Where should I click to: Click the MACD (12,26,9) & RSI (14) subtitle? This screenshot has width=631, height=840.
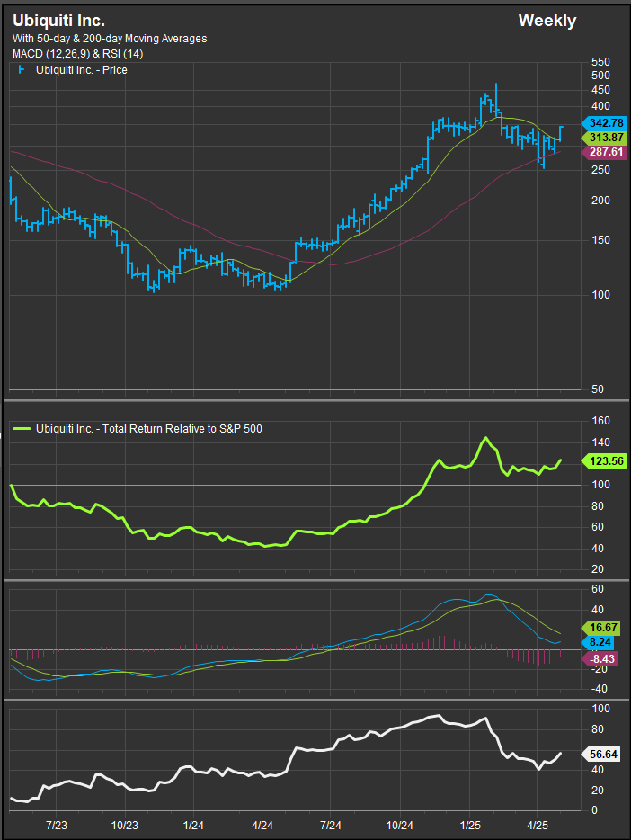click(x=77, y=54)
